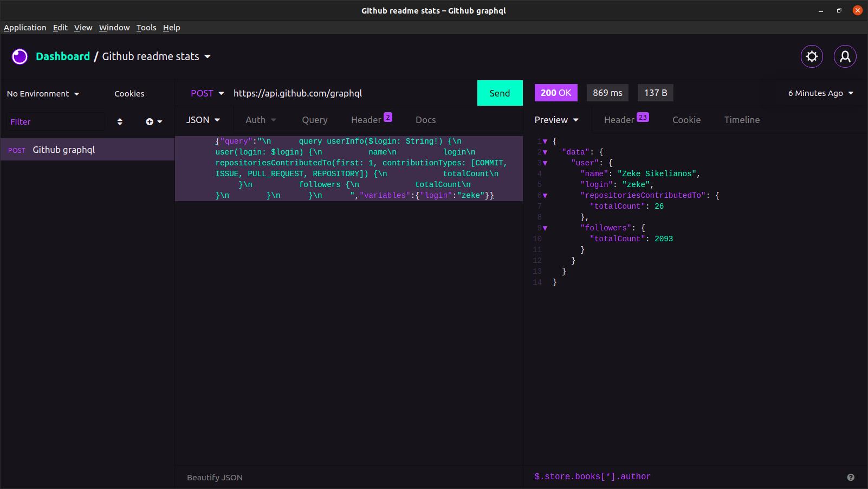Open the response Preview mode dropdown

point(556,119)
